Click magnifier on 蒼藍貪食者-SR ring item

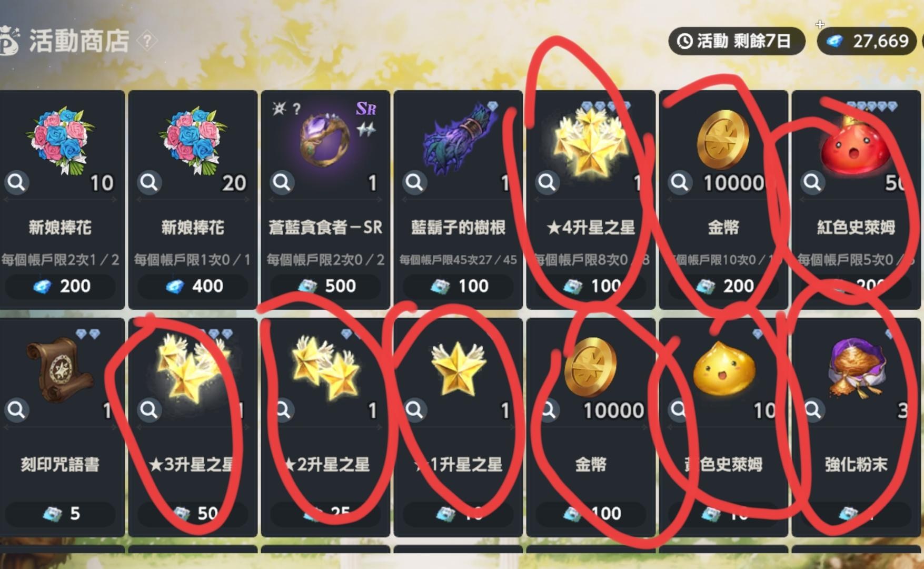(x=282, y=182)
